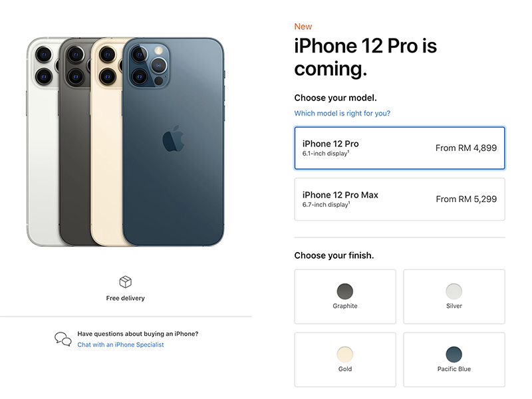The height and width of the screenshot is (399, 532).
Task: Open 'Which model is right for you?' link
Action: click(x=342, y=113)
